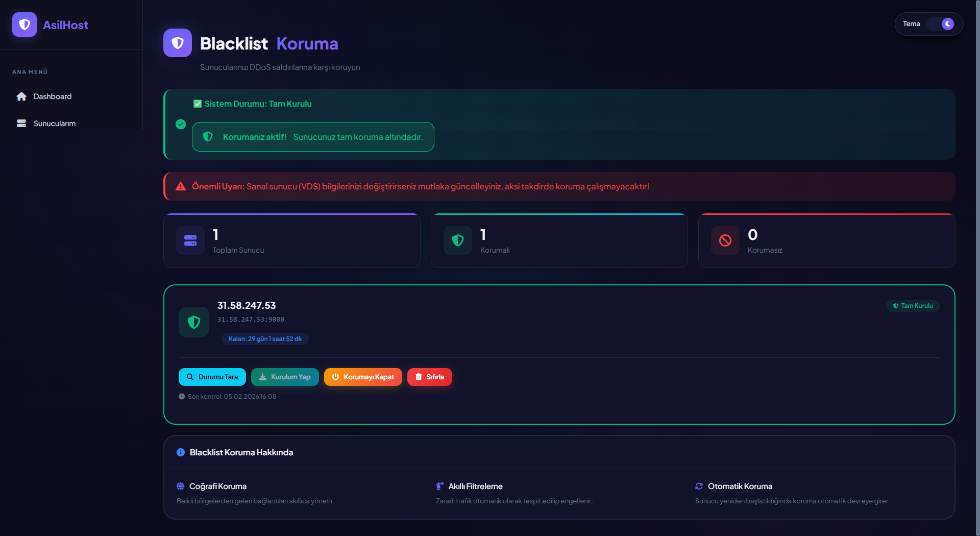Click the red Sıfırla button
This screenshot has height=536, width=980.
(430, 377)
